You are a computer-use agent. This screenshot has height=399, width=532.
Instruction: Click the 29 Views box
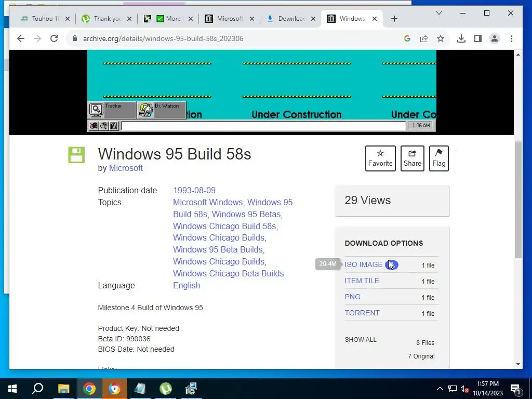pyautogui.click(x=392, y=201)
